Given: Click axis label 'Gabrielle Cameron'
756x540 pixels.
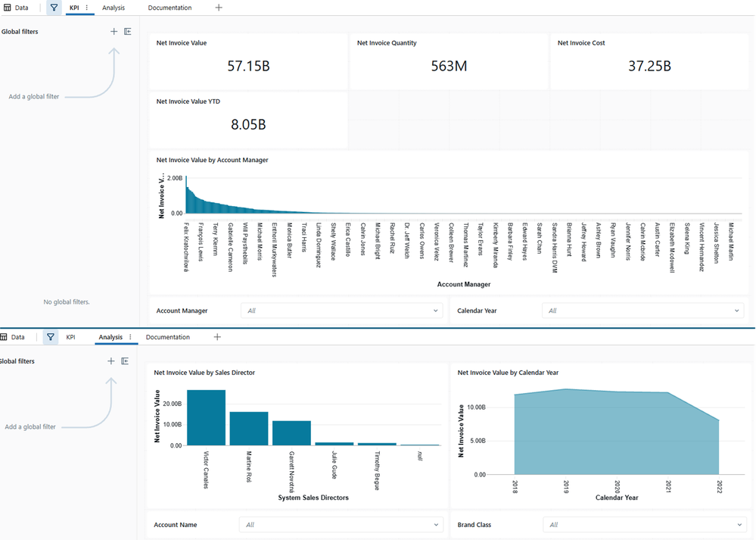Looking at the screenshot, I should coord(231,247).
